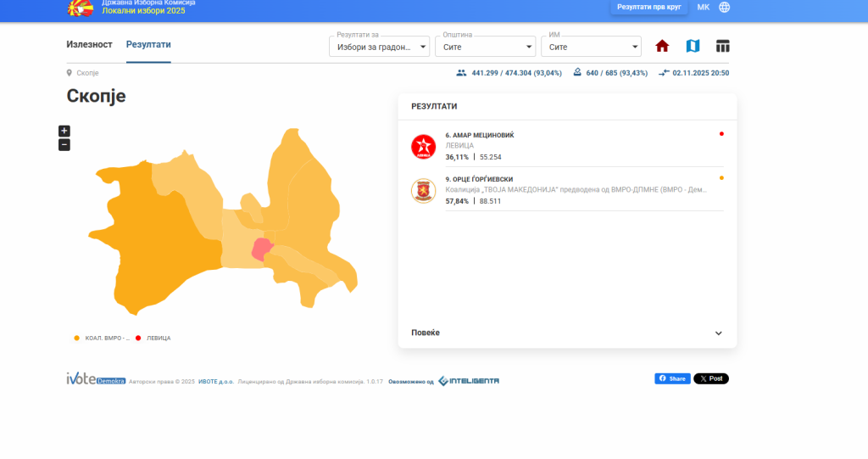Viewport: 868px width, 459px height.
Task: Click the Резултати прв круг button
Action: point(649,7)
